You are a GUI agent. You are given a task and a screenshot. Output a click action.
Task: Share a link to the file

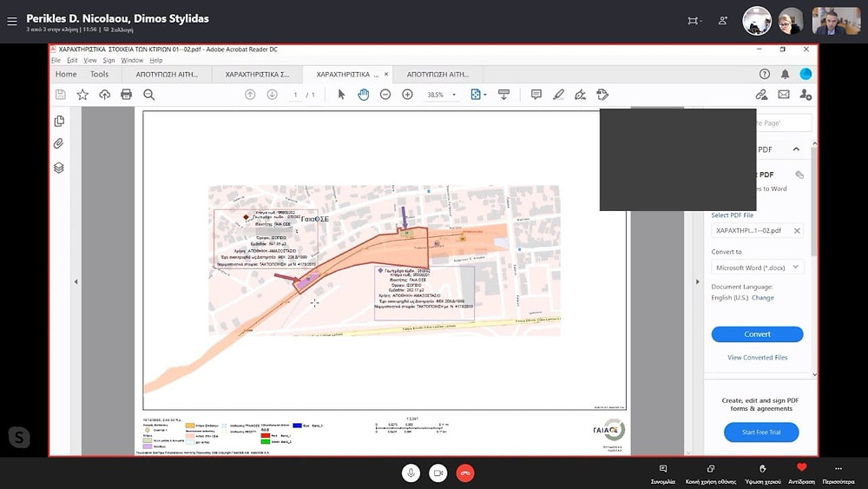(762, 95)
